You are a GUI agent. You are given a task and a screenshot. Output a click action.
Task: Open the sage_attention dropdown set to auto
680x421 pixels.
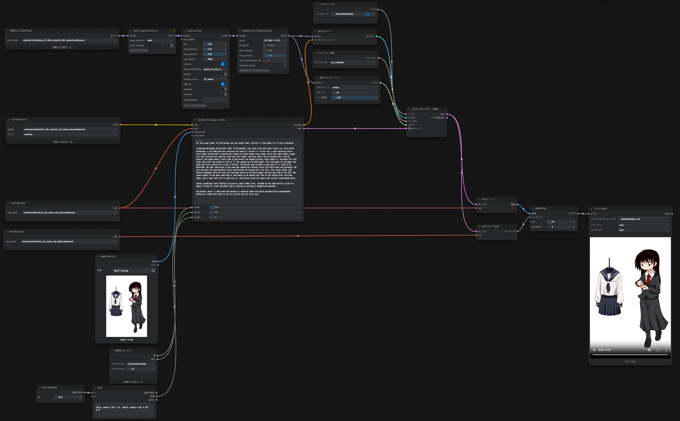tap(160, 40)
